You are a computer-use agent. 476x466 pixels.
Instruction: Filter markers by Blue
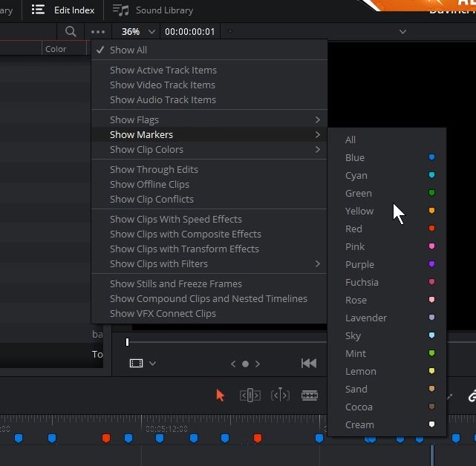click(x=387, y=158)
